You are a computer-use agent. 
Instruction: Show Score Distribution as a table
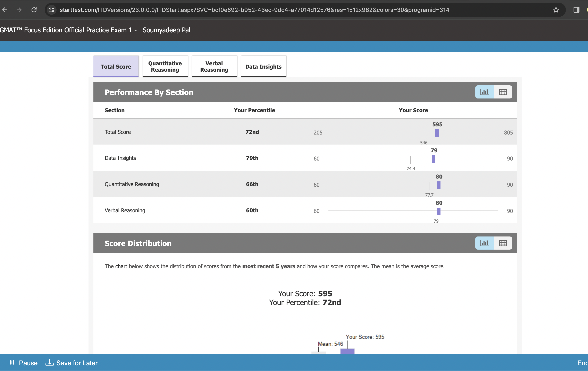click(503, 243)
